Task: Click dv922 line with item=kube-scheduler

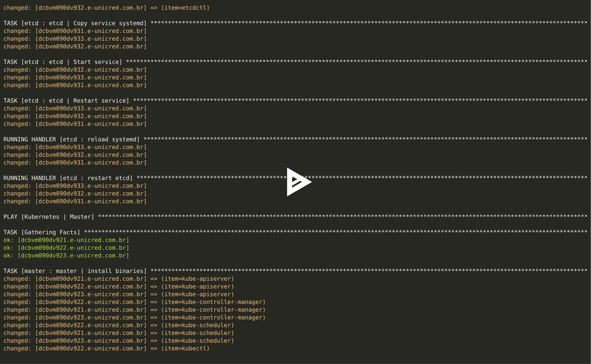Action: click(119, 325)
